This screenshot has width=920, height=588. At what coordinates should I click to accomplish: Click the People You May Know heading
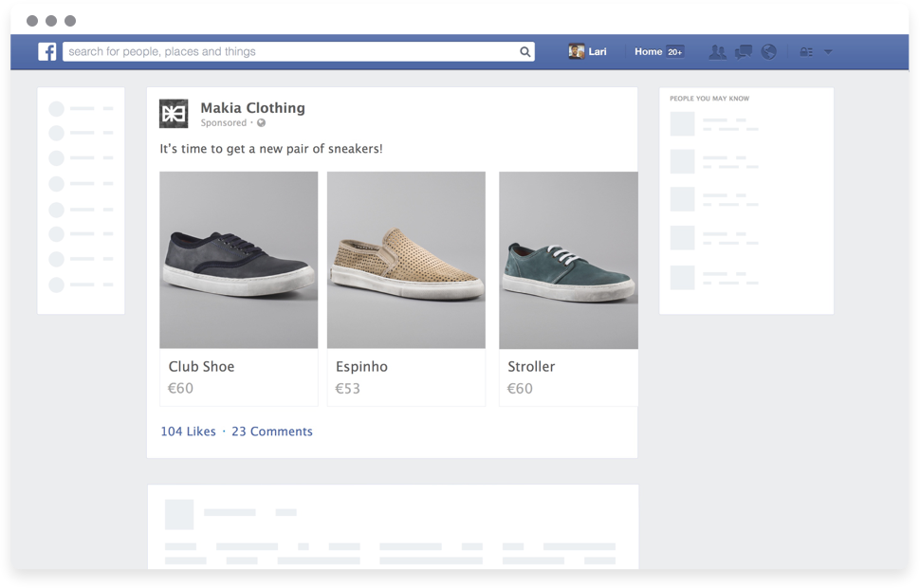pos(709,99)
